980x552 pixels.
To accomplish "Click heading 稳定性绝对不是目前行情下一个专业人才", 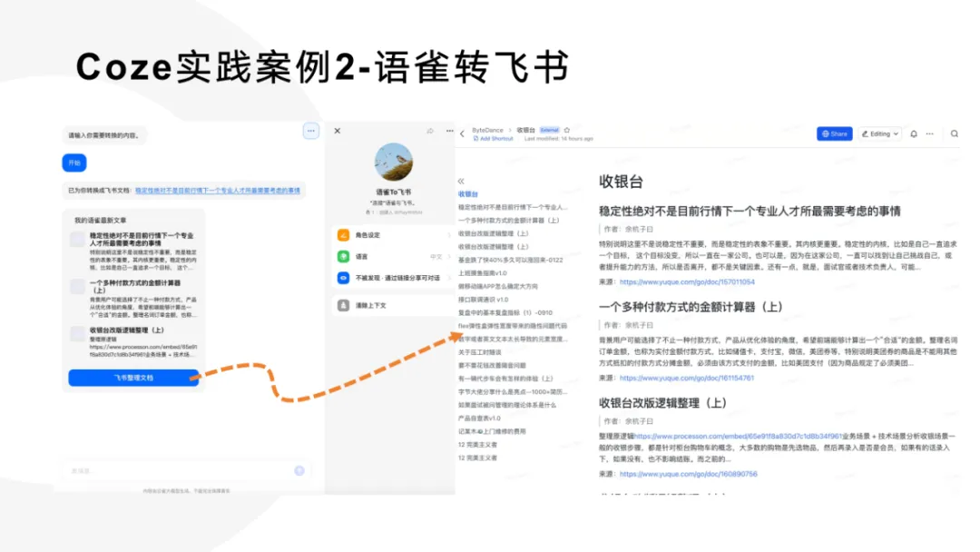I will [x=750, y=212].
